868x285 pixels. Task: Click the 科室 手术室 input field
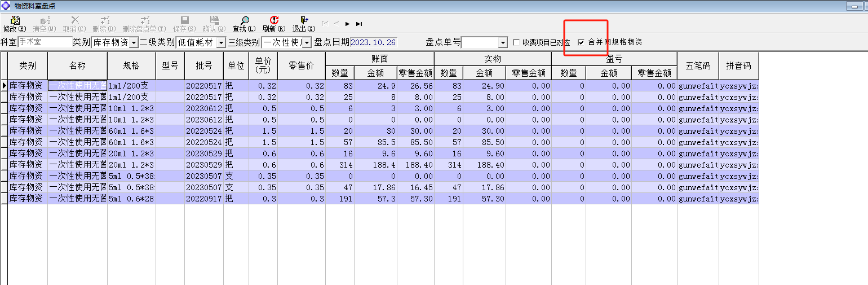tap(45, 42)
